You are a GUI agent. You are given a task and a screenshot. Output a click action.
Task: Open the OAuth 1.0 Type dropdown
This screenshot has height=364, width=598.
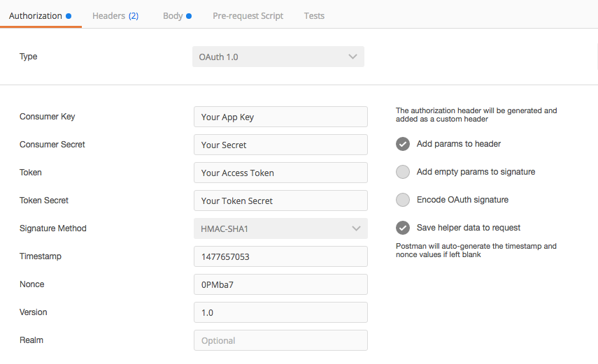click(278, 57)
